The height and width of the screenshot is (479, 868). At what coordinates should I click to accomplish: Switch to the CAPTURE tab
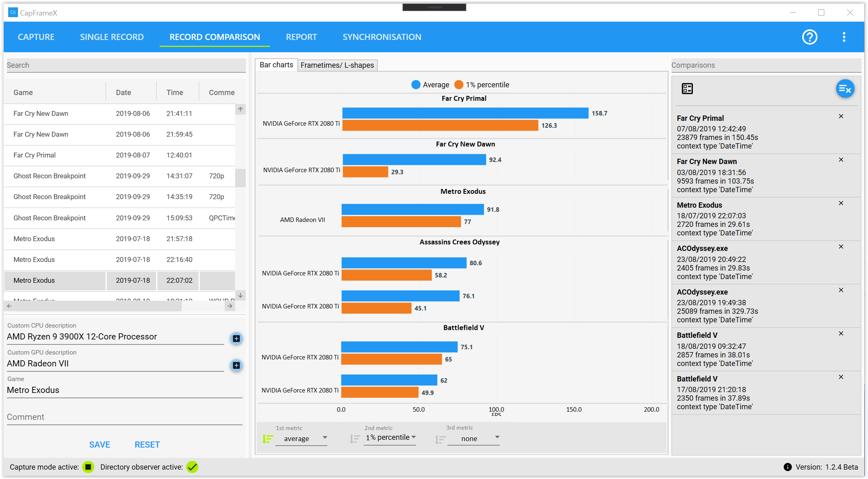point(36,37)
